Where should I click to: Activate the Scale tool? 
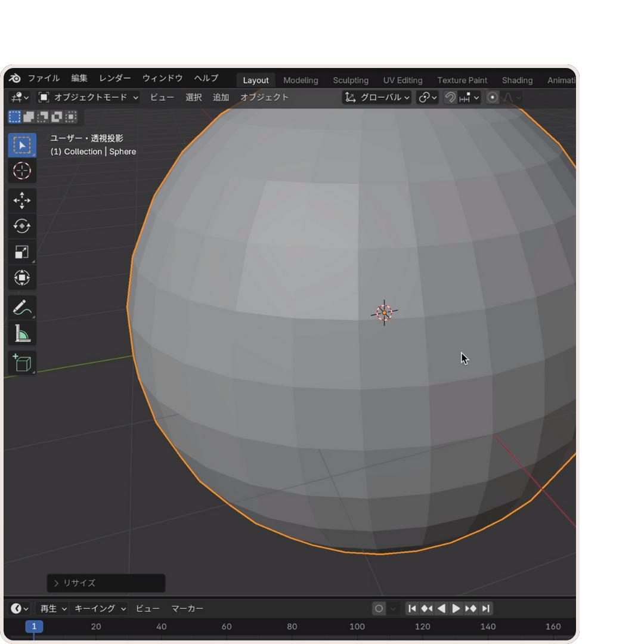22,252
